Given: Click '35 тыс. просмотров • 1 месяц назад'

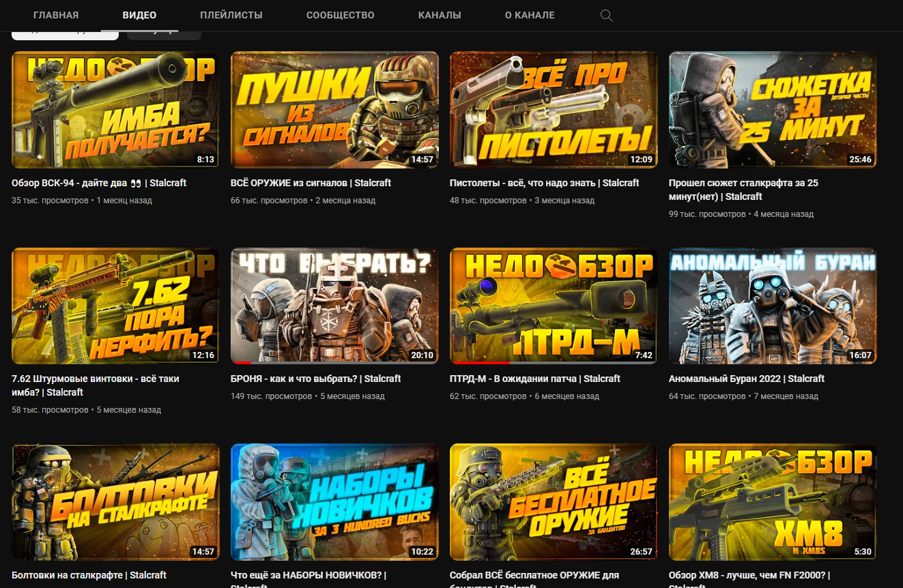Looking at the screenshot, I should [82, 201].
